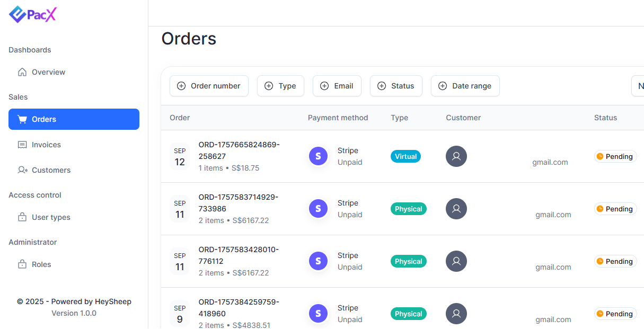
Task: Open the Overview dashboard home icon
Action: point(22,72)
